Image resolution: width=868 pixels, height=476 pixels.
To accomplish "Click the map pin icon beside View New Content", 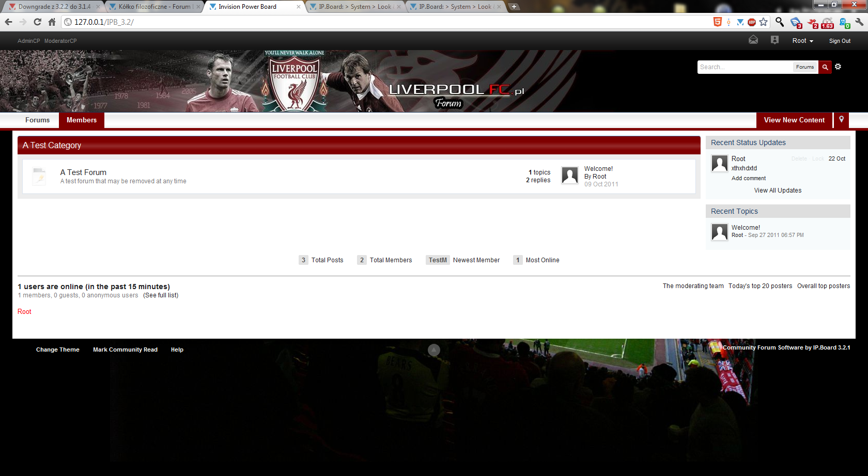I will click(841, 120).
